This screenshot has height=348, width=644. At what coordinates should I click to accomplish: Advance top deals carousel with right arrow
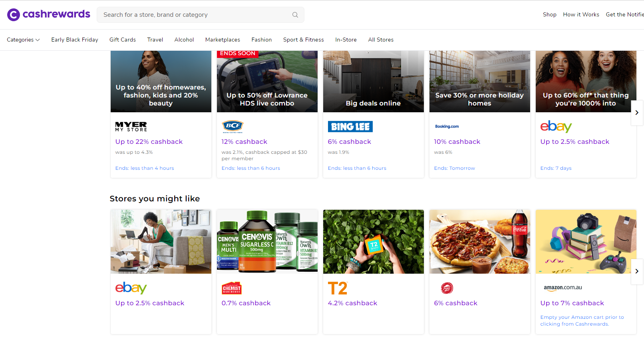pos(637,113)
